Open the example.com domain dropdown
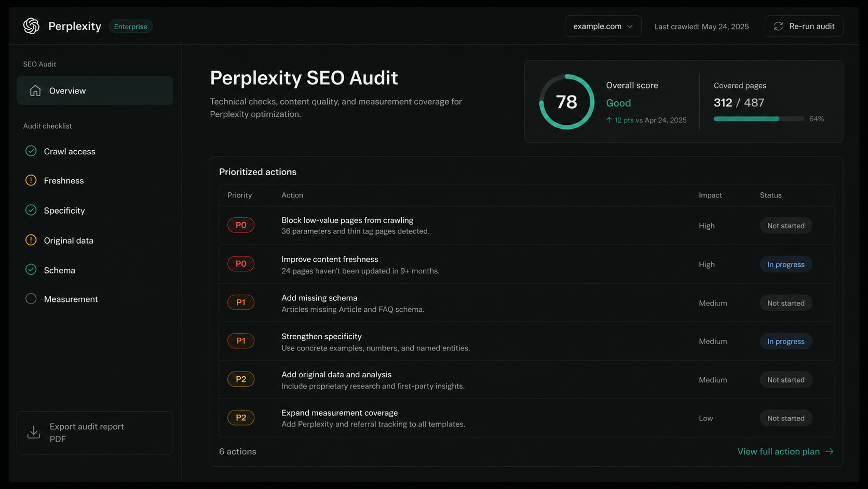 tap(603, 26)
